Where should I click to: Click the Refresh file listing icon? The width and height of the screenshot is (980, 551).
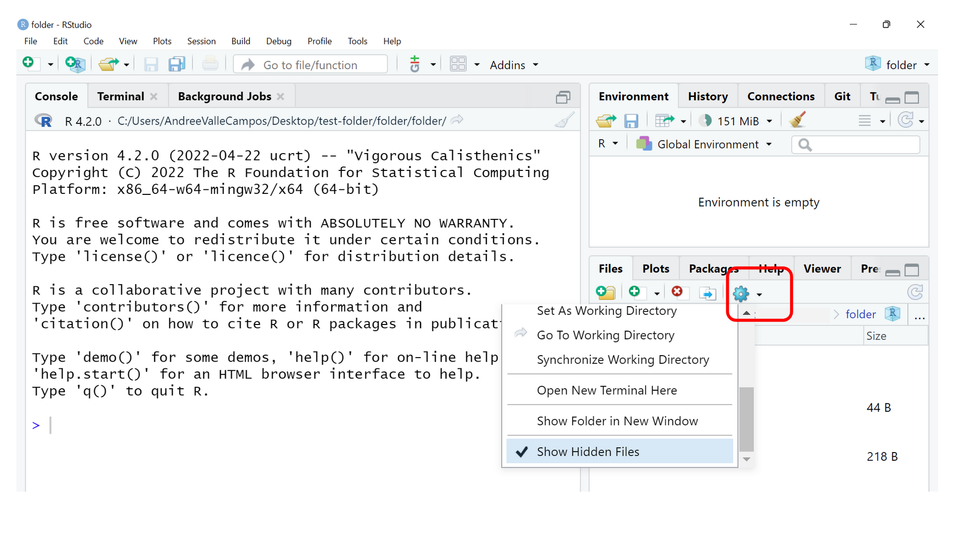point(915,292)
